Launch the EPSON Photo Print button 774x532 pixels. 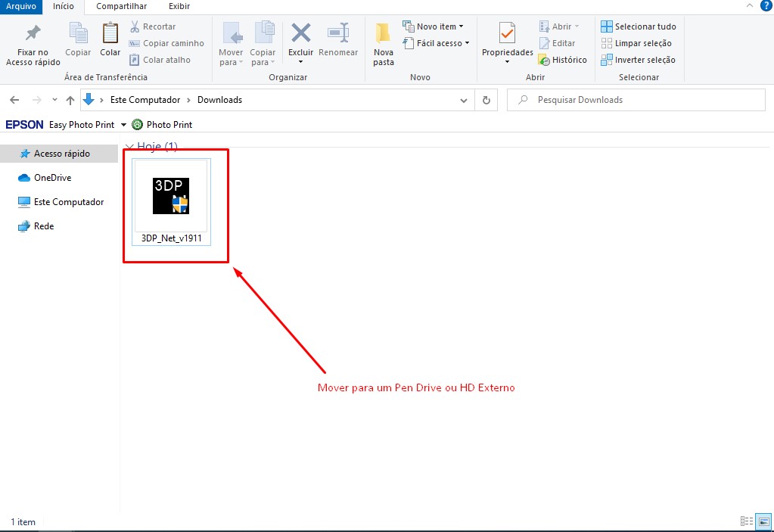coord(162,125)
